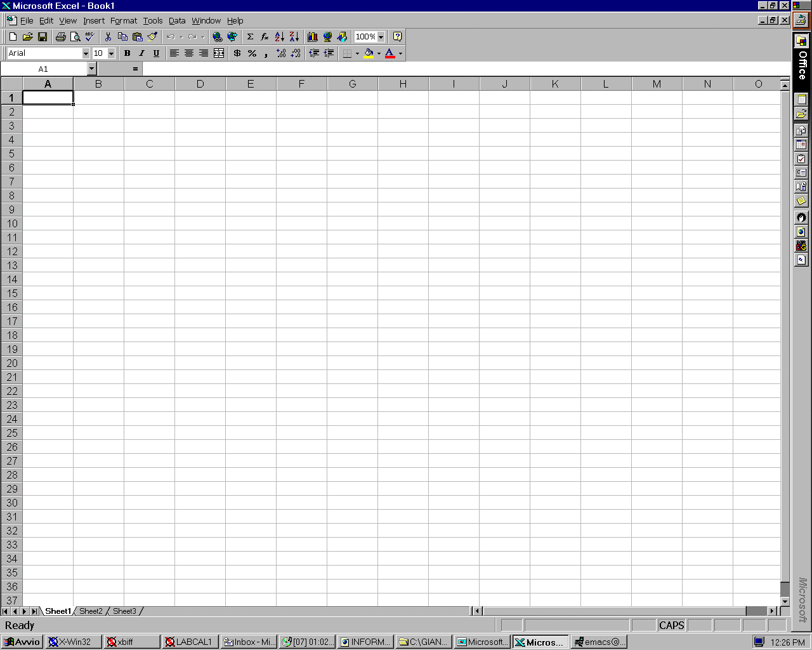Viewport: 812px width, 650px height.
Task: Toggle Merge and Center
Action: tap(219, 53)
